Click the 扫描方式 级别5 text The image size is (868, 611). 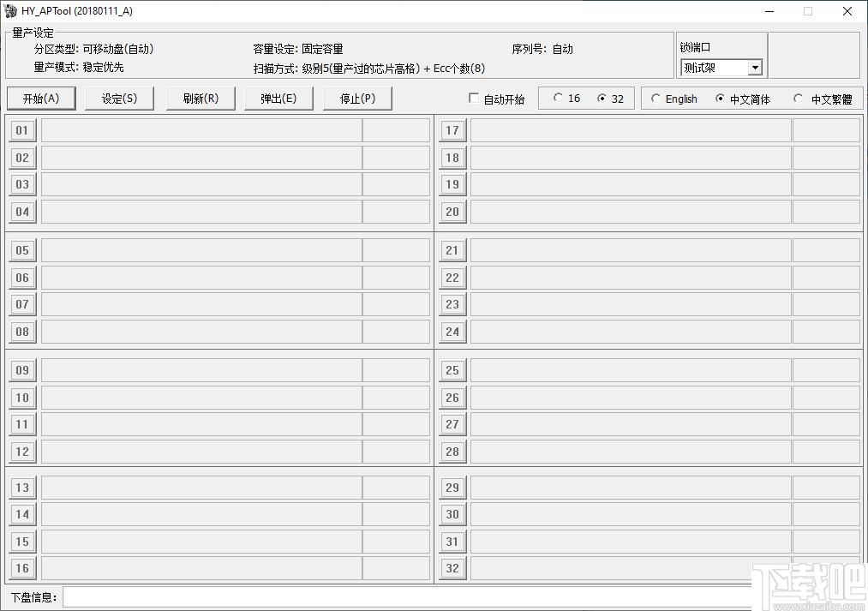click(368, 68)
